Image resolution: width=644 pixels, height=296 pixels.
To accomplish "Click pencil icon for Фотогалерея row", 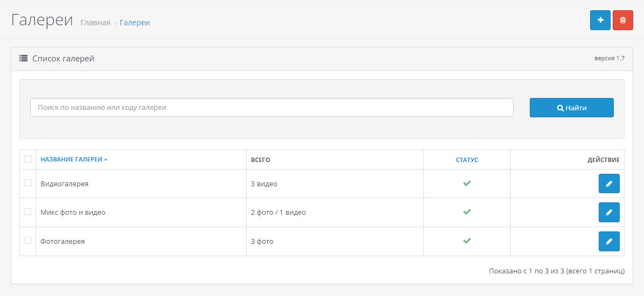I will 609,241.
